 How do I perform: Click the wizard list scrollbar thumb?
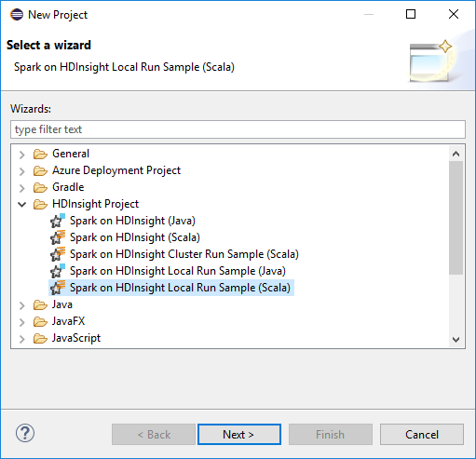click(x=456, y=218)
